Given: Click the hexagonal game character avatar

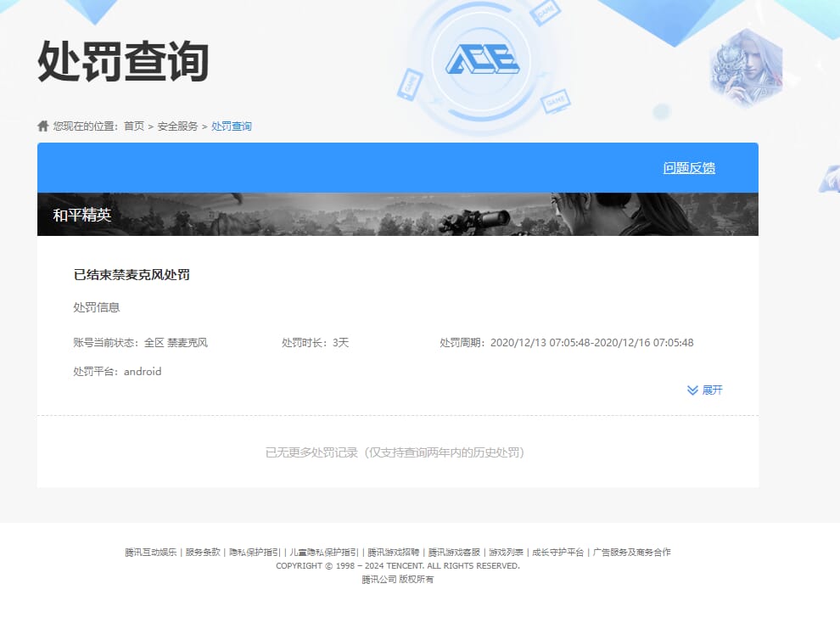Looking at the screenshot, I should point(747,67).
